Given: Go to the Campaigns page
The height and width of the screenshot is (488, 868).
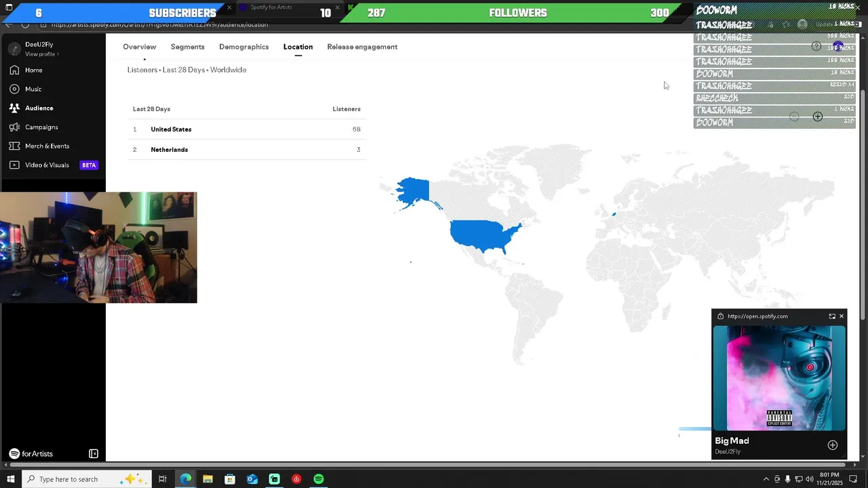Looking at the screenshot, I should click(x=41, y=127).
